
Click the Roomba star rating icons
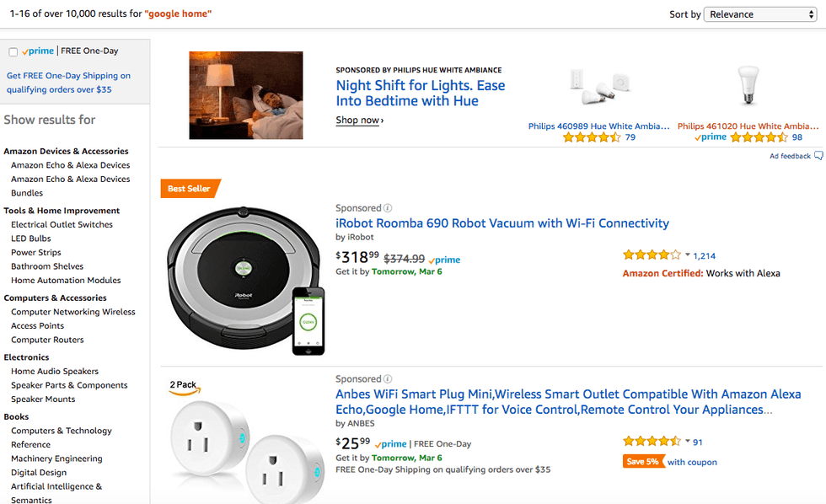[x=652, y=255]
